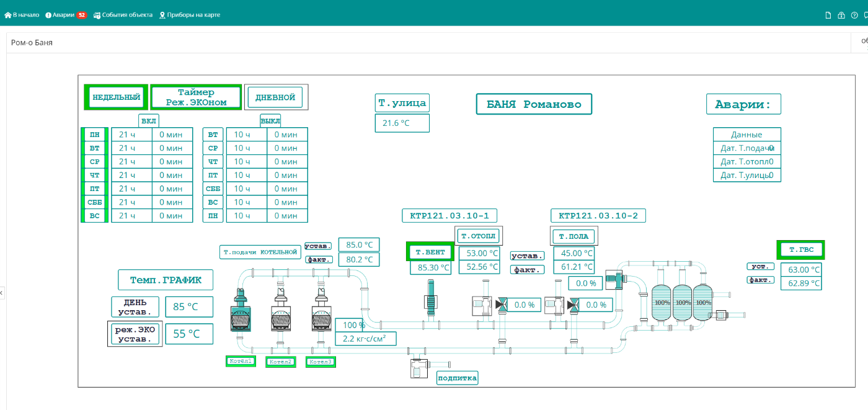This screenshot has width=868, height=410.
Task: Click the middle hot water tank icon
Action: pyautogui.click(x=683, y=302)
